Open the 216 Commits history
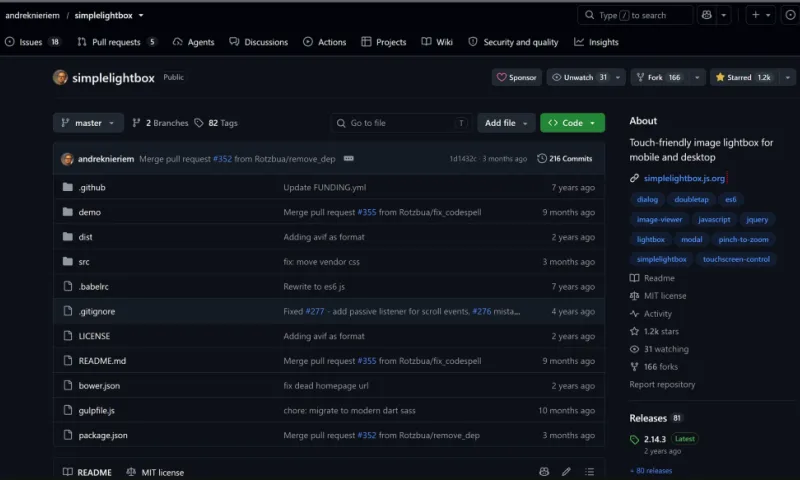Viewport: 800px width, 480px height. tap(565, 159)
